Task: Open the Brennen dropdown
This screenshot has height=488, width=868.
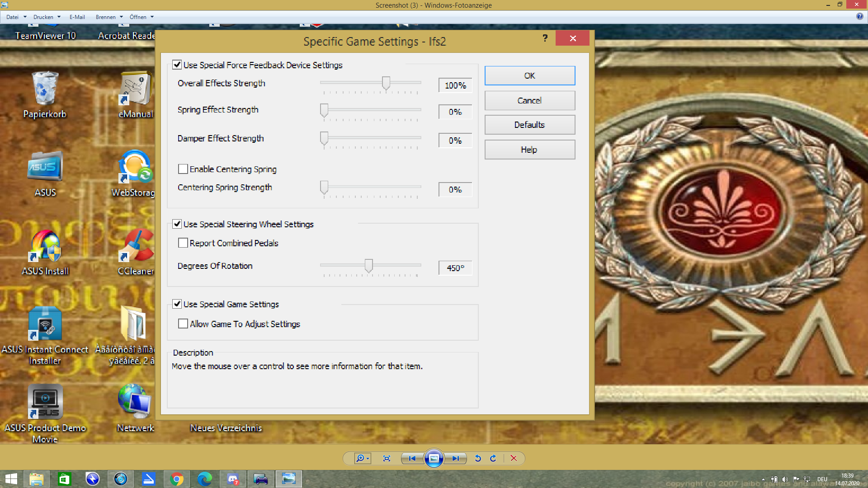Action: tap(109, 17)
